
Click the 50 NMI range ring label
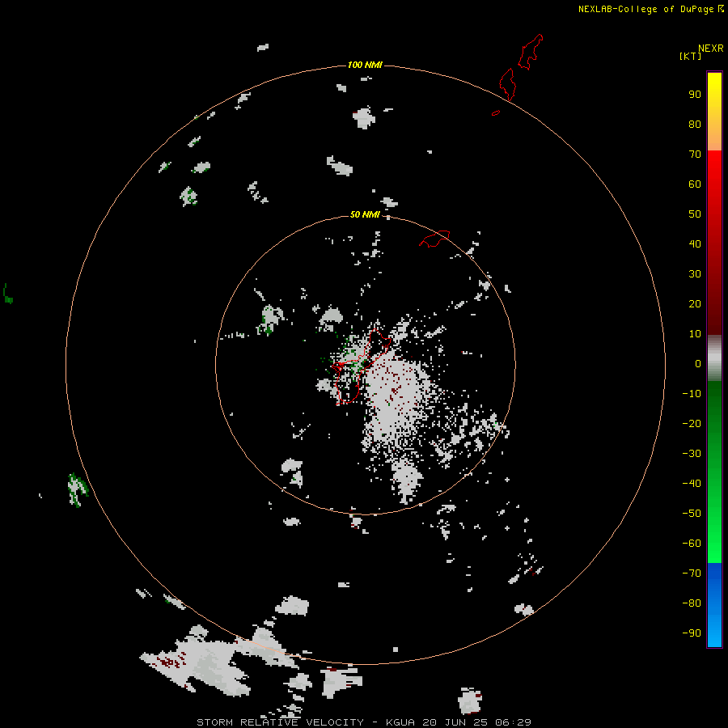point(365,214)
